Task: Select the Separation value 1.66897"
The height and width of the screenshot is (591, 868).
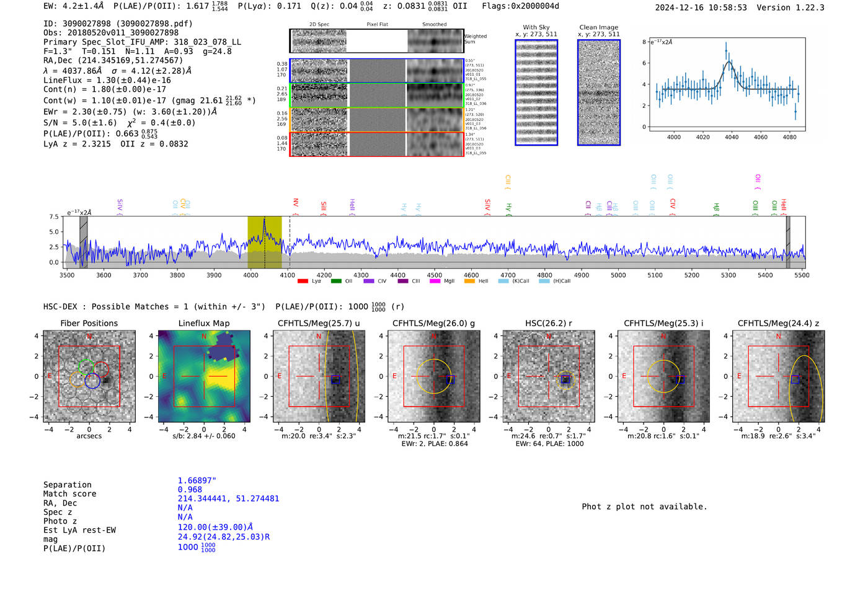Action: [x=197, y=481]
